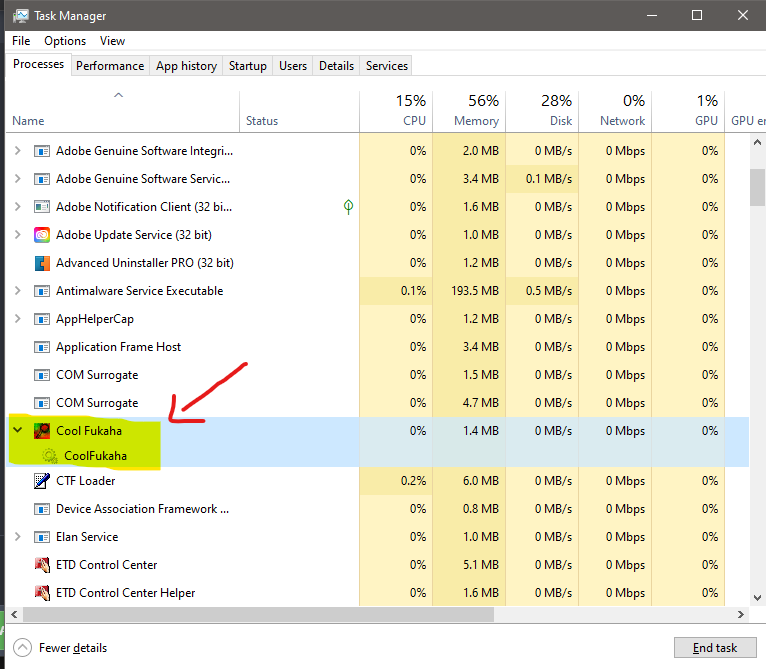This screenshot has height=669, width=766.
Task: Switch to the Services tab
Action: tap(386, 65)
